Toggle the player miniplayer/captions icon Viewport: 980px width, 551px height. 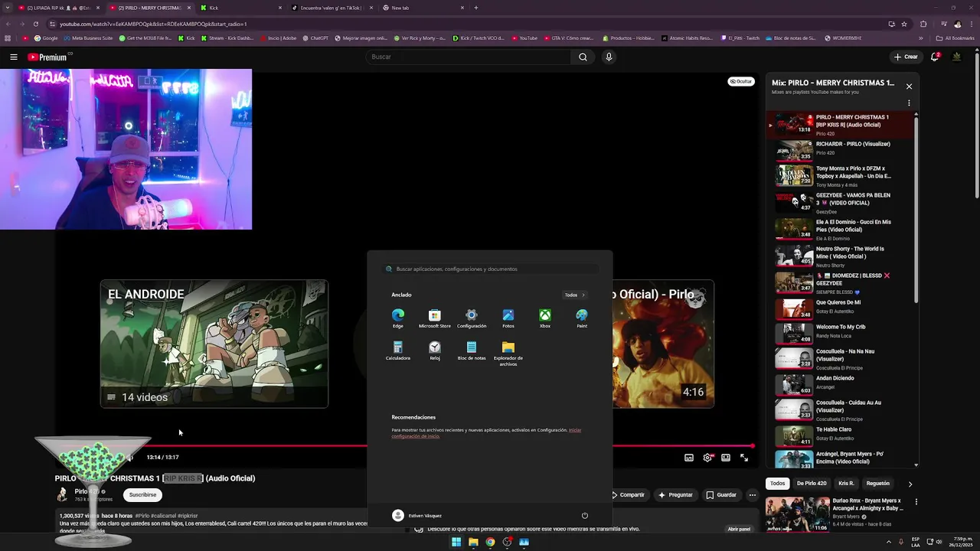(x=689, y=458)
